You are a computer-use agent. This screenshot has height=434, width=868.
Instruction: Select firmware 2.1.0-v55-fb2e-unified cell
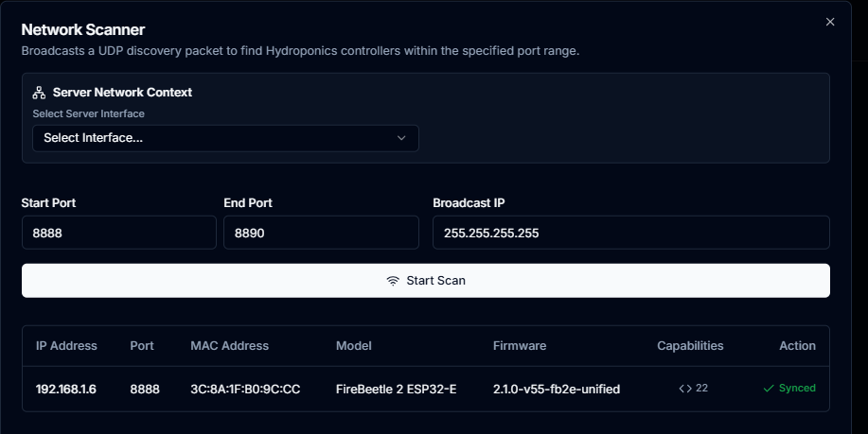pos(557,390)
